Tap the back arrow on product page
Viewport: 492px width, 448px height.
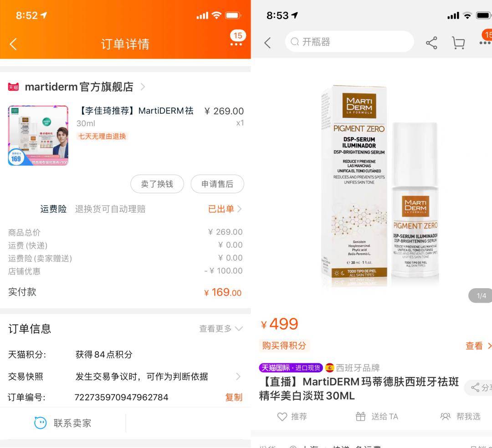point(268,43)
